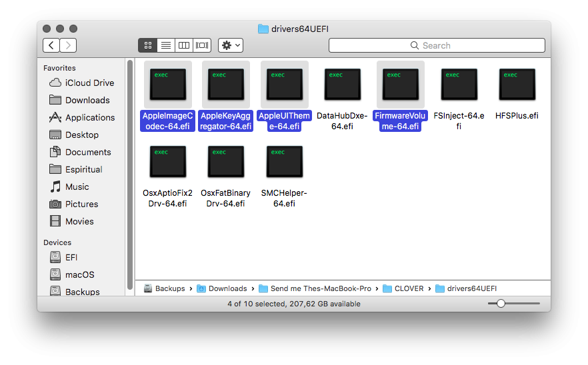Viewport: 588px width, 365px height.
Task: Jump to CLOVER in the path bar
Action: [x=403, y=288]
